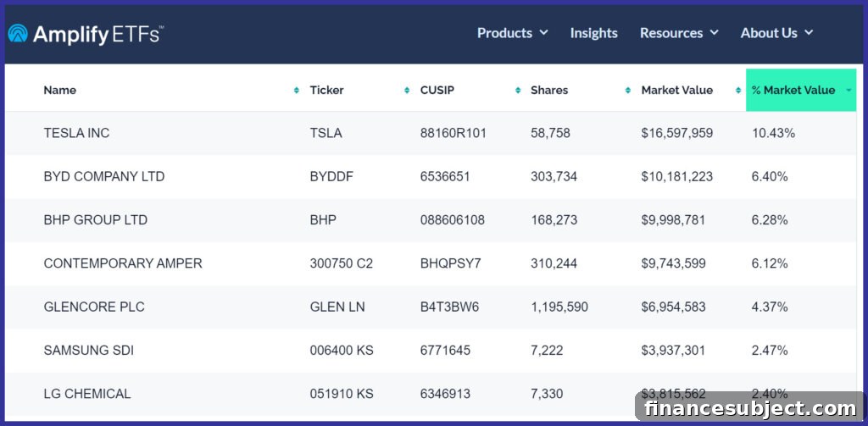Viewport: 868px width, 426px height.
Task: Click the Ticker column header
Action: pyautogui.click(x=326, y=90)
